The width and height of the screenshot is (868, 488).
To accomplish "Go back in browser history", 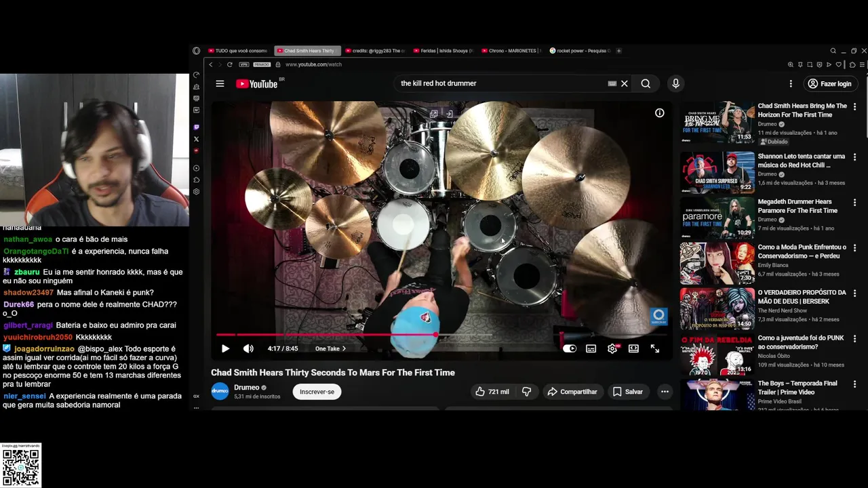I will [211, 64].
